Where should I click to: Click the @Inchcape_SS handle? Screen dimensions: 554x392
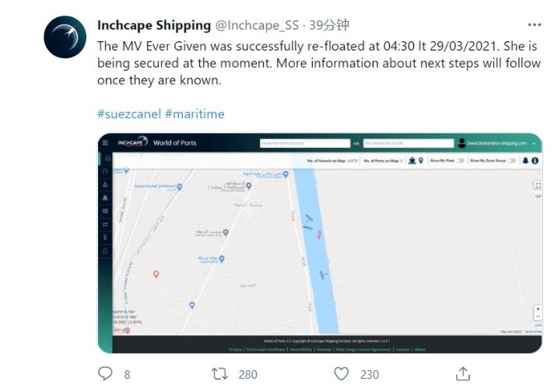pos(257,25)
